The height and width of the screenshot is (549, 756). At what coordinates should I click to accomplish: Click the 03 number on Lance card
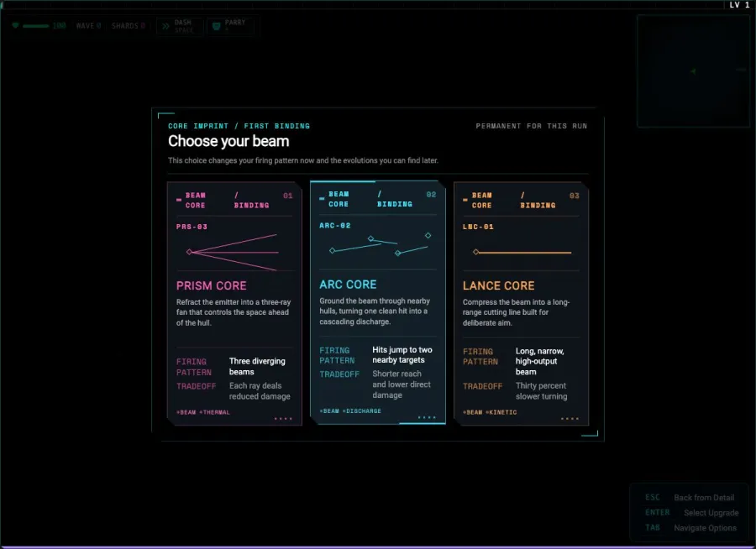[575, 196]
